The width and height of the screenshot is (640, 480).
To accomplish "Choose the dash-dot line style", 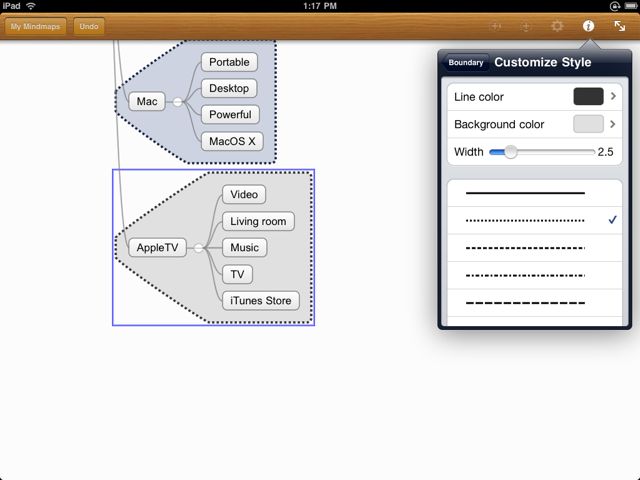I will (535, 276).
